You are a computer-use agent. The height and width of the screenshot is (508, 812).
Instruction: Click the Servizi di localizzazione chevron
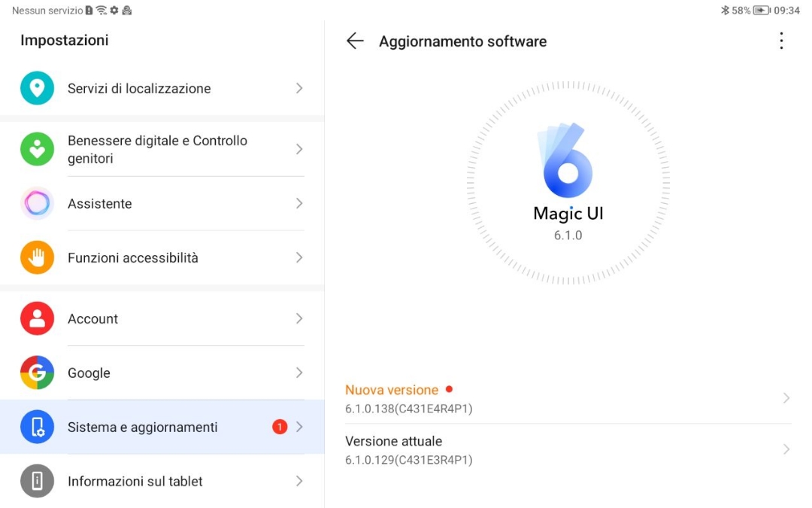tap(299, 88)
